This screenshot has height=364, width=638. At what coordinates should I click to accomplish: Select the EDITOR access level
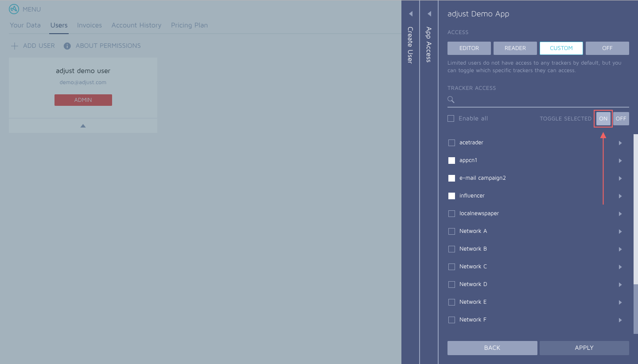[x=469, y=48]
